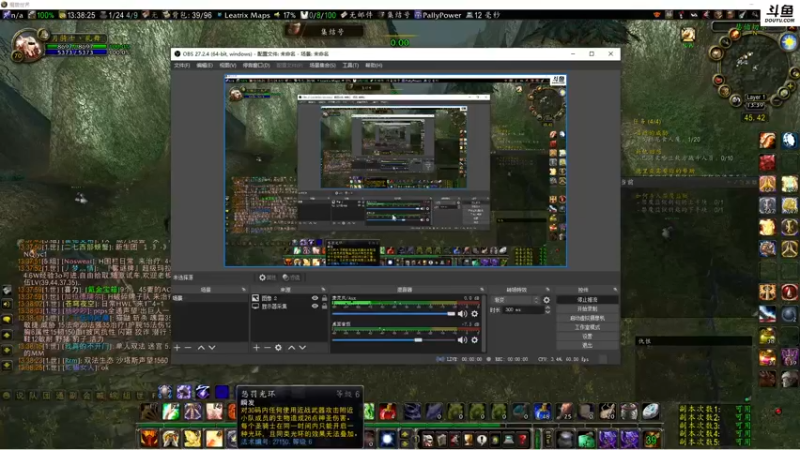Move the selected source up in sources toolbar
The width and height of the screenshot is (800, 450).
[x=291, y=347]
